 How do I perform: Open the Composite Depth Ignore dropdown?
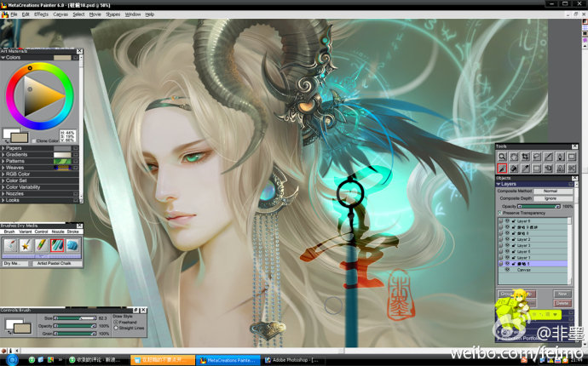click(x=553, y=198)
